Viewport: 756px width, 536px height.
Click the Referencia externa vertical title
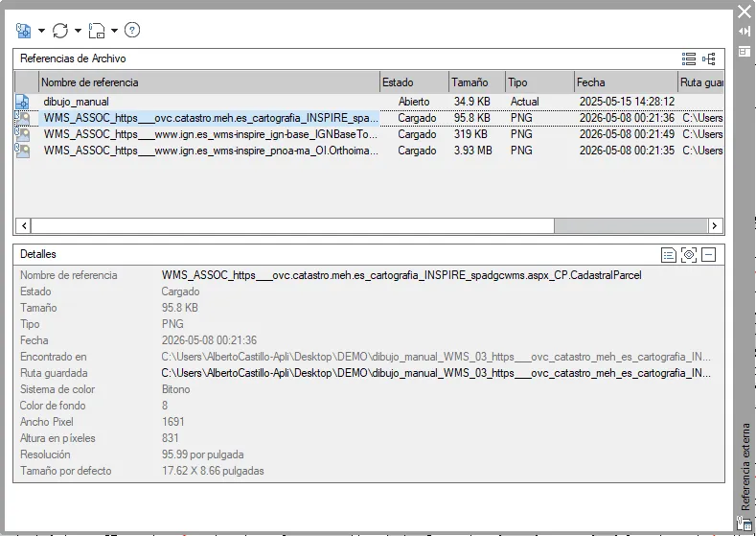[745, 467]
